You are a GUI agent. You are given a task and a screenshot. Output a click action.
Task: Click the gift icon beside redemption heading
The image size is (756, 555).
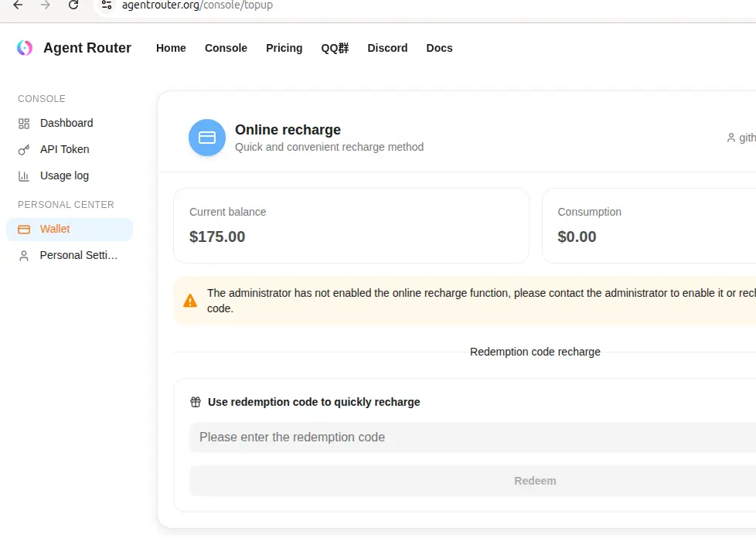pyautogui.click(x=196, y=402)
